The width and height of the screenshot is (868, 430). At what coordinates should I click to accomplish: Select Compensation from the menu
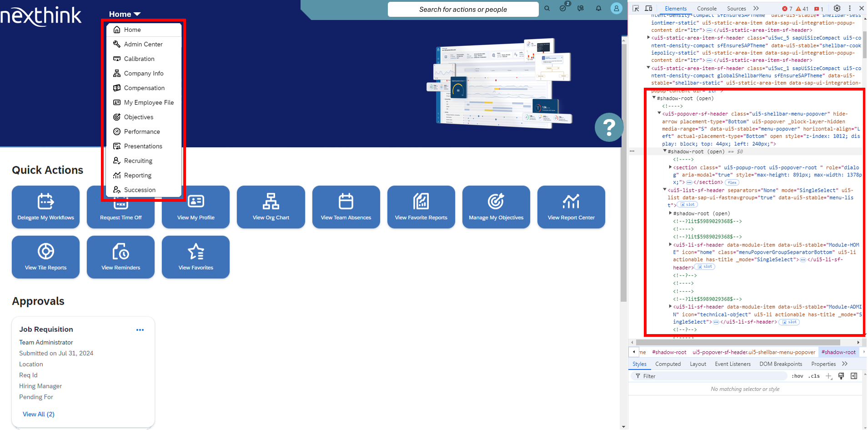tap(144, 88)
